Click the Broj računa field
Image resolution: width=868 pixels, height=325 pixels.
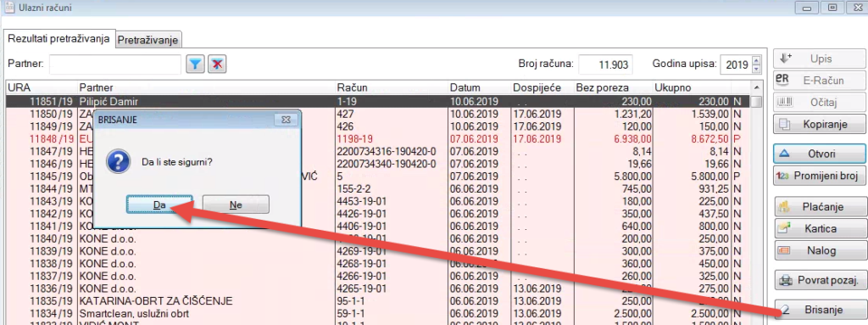point(605,64)
